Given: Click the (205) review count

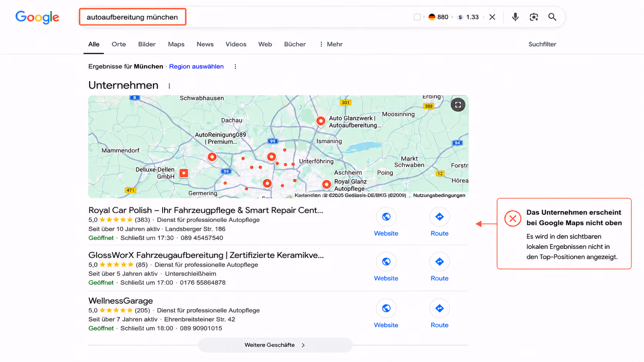Looking at the screenshot, I should click(x=142, y=310).
